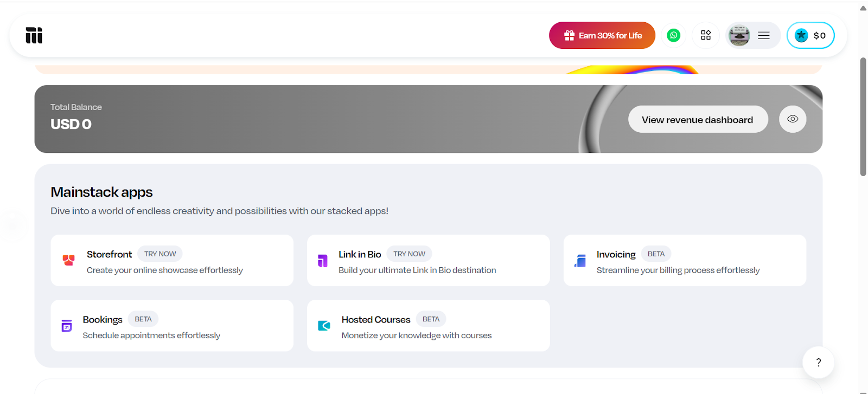Viewport: 868px width, 394px height.
Task: Click the purple Link in Bio icon
Action: pos(322,260)
